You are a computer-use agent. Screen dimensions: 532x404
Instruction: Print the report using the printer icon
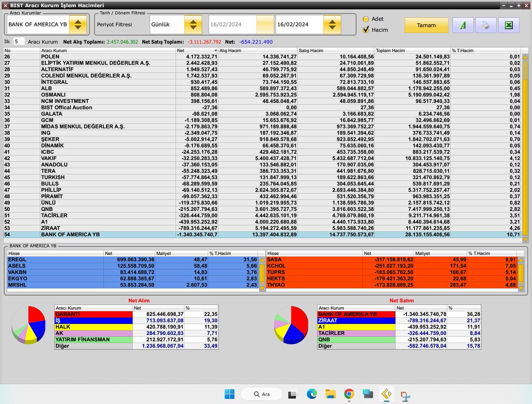pos(486,25)
